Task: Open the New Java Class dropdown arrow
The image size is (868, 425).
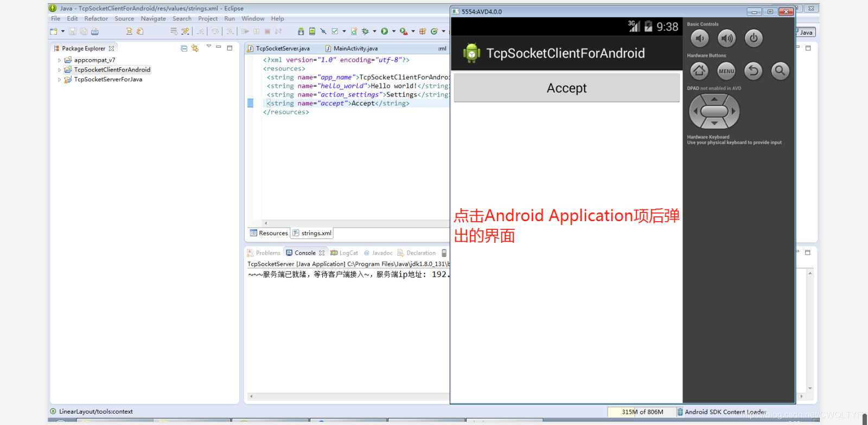Action: coord(444,31)
